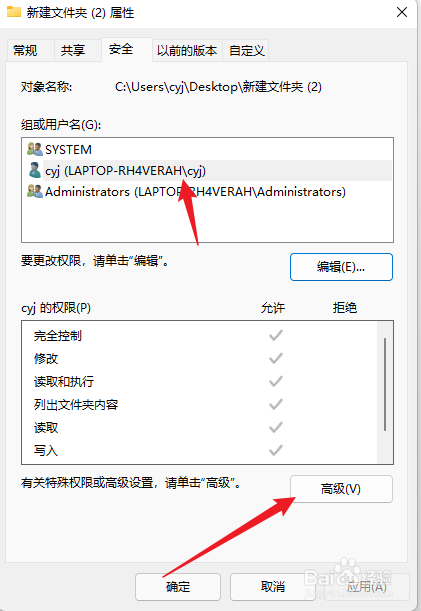Click the 取消 button

point(272,586)
